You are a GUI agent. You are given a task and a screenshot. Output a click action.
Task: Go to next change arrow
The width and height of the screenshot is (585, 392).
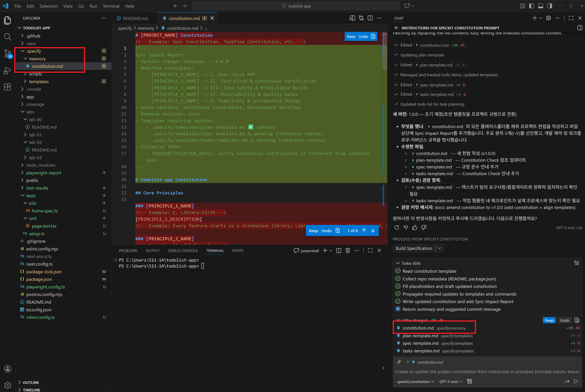[x=373, y=231]
